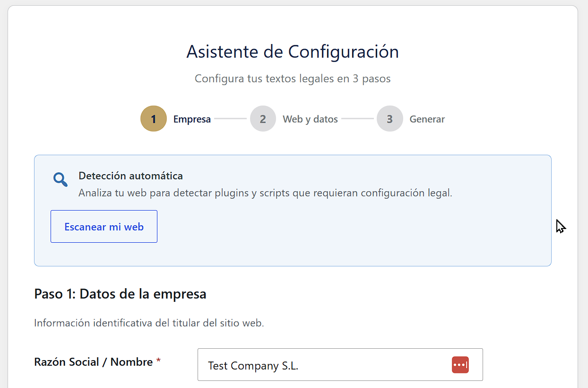Select step 1 circle Empresa
588x388 pixels.
(x=154, y=119)
